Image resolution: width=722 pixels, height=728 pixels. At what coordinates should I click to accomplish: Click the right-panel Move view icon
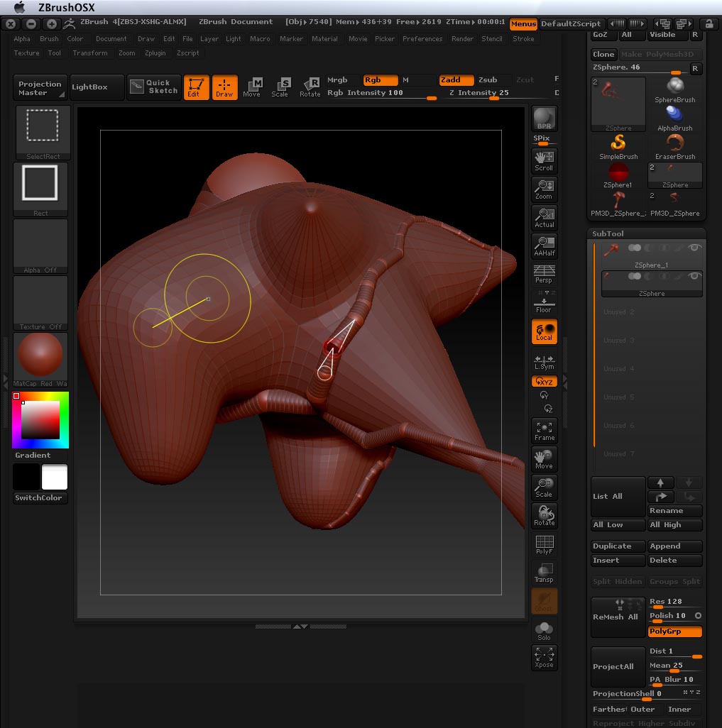point(544,460)
